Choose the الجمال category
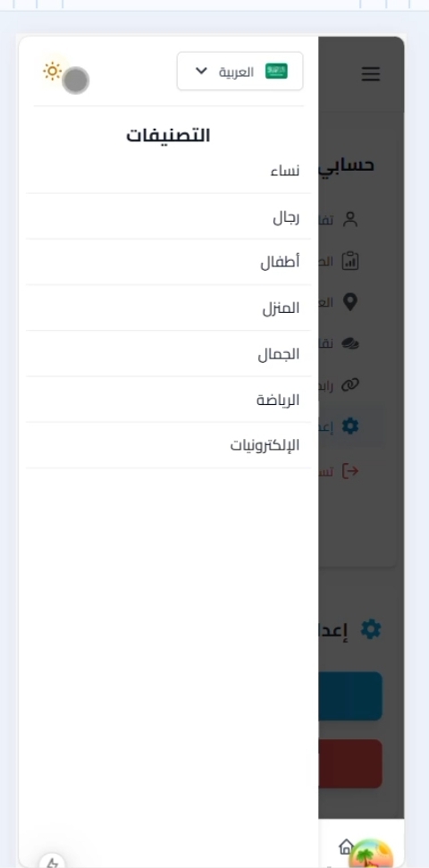 click(168, 354)
